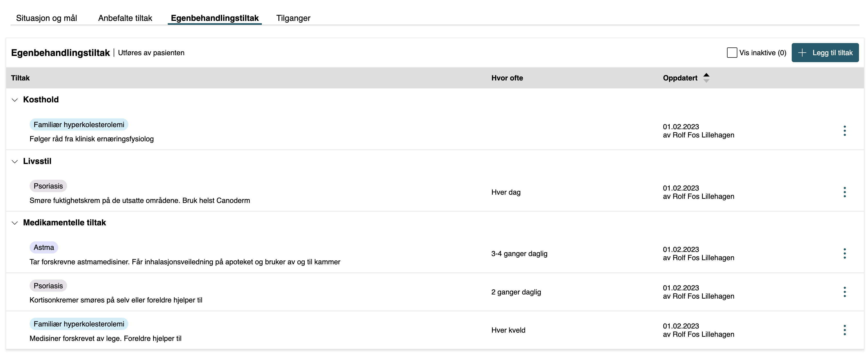This screenshot has width=868, height=361.
Task: Click the Tiltak column header
Action: point(20,78)
